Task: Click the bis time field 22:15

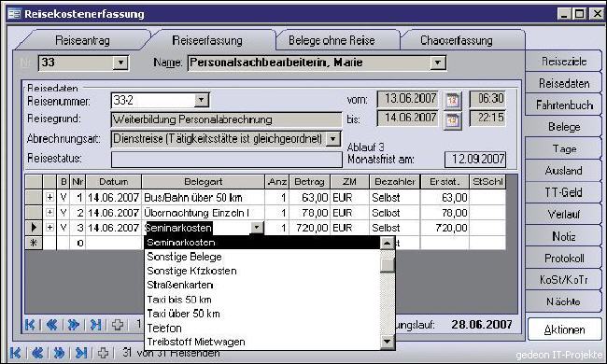Action: click(487, 118)
